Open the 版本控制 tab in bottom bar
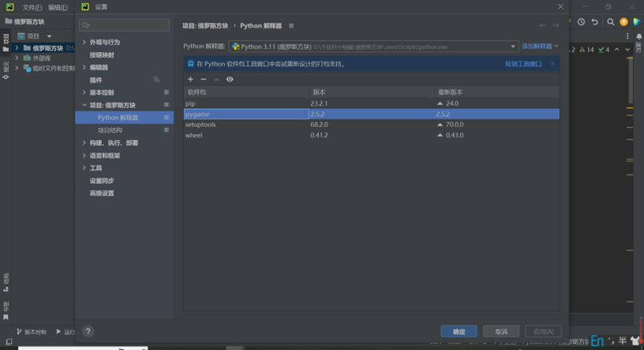Viewport: 644px width, 350px height. 31,332
